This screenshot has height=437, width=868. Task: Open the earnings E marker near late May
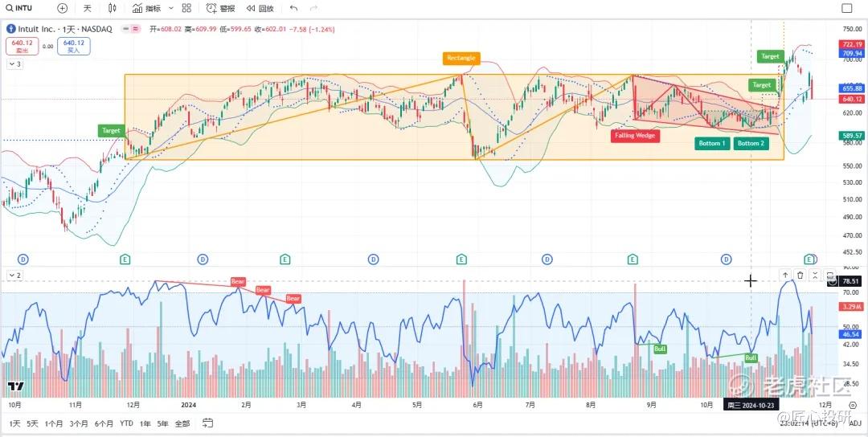[x=461, y=259]
